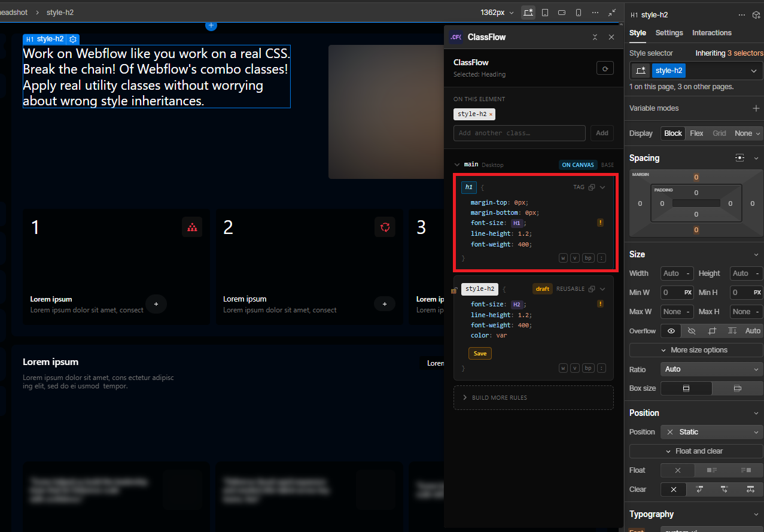Image resolution: width=764 pixels, height=532 pixels.
Task: Open the Settings tab
Action: click(x=669, y=33)
